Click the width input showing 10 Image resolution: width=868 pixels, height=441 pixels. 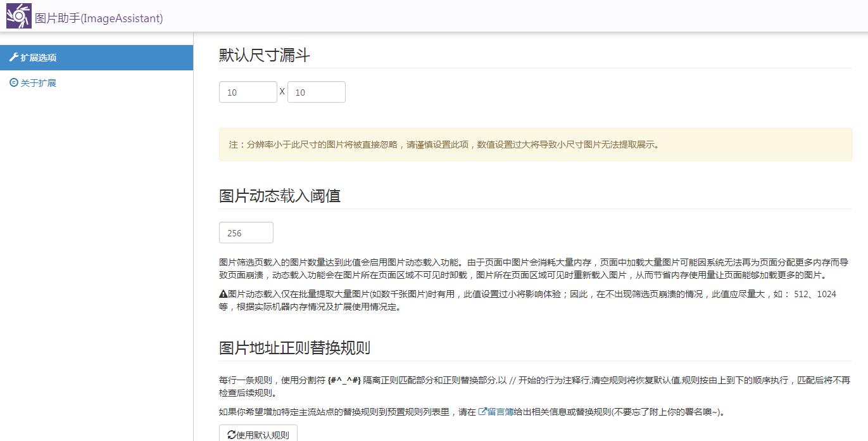(x=248, y=91)
